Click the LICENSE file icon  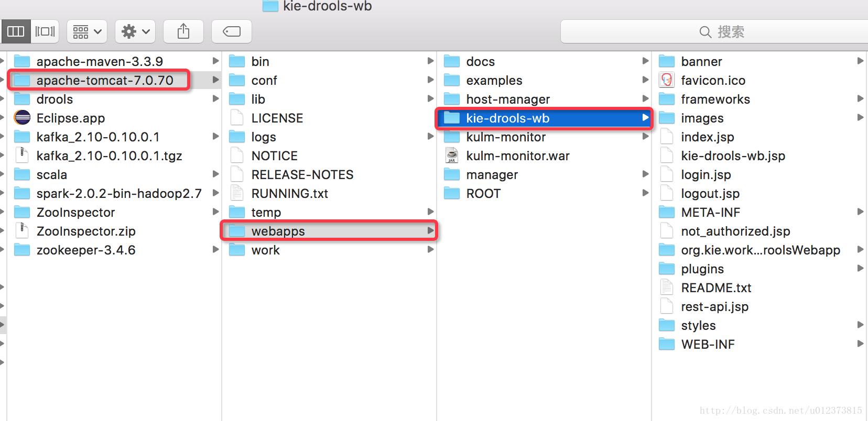tap(237, 118)
